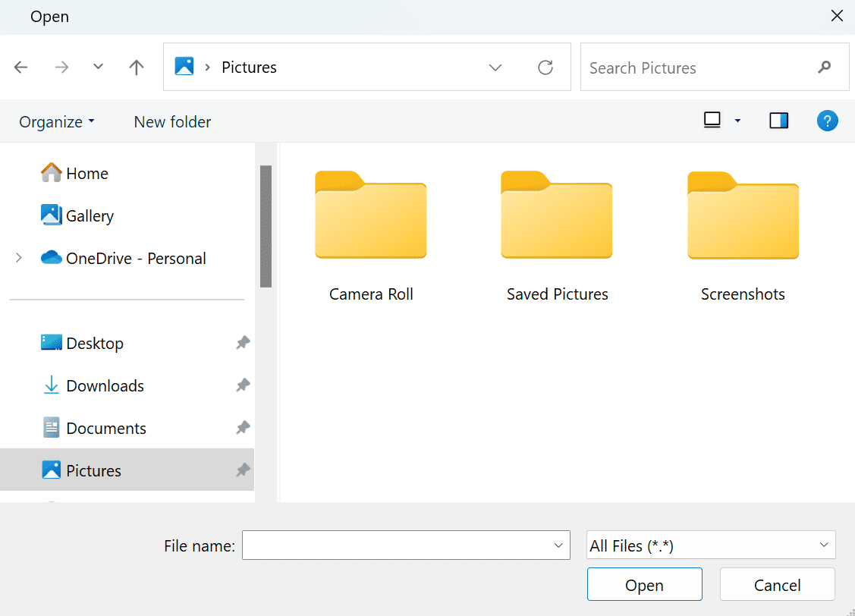This screenshot has height=616, width=855.
Task: Click the Cancel button
Action: pyautogui.click(x=777, y=585)
